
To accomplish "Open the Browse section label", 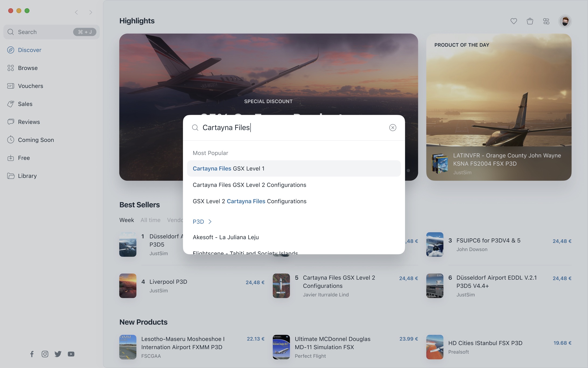I will [x=28, y=68].
